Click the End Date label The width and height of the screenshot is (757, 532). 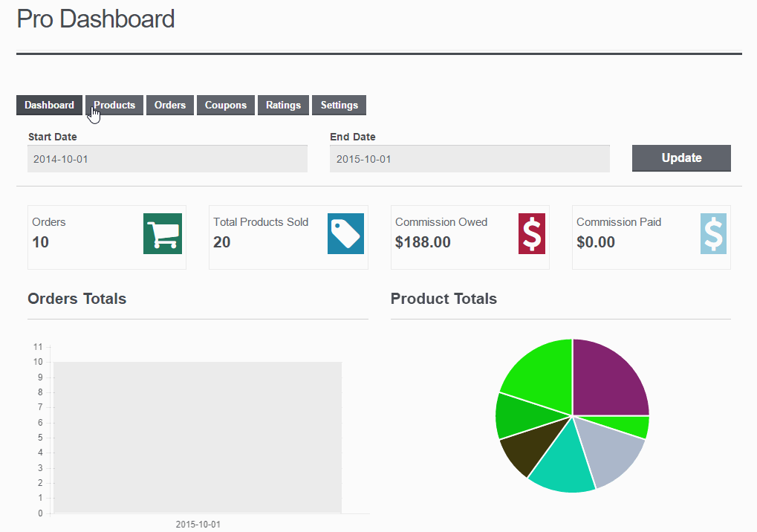click(x=353, y=137)
